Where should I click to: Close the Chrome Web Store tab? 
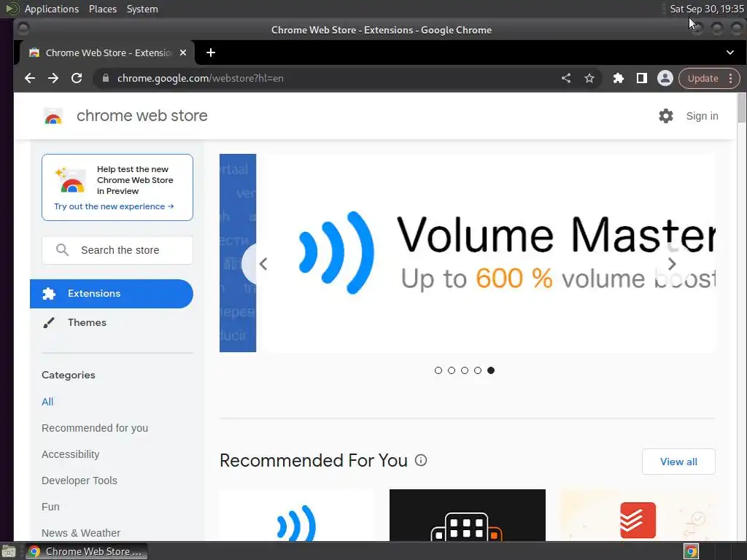(183, 52)
